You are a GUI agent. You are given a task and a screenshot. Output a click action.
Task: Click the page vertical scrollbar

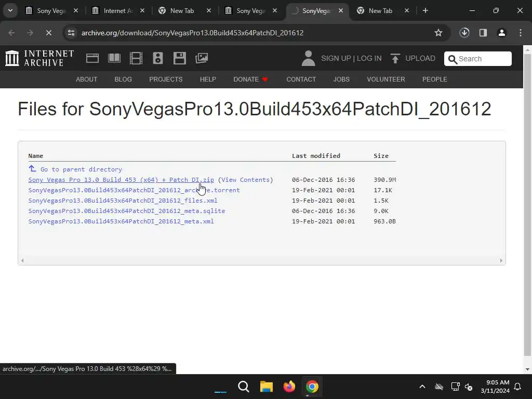(x=527, y=205)
